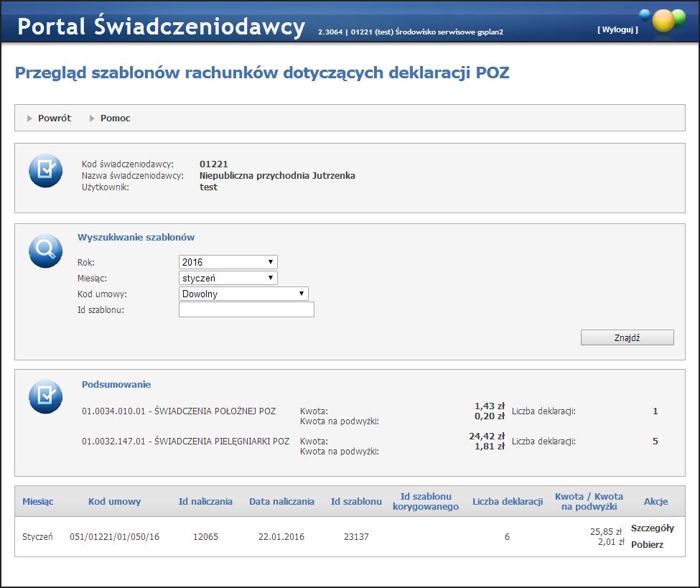The height and width of the screenshot is (588, 700).
Task: Select date cell 22.01.2016
Action: pyautogui.click(x=281, y=536)
